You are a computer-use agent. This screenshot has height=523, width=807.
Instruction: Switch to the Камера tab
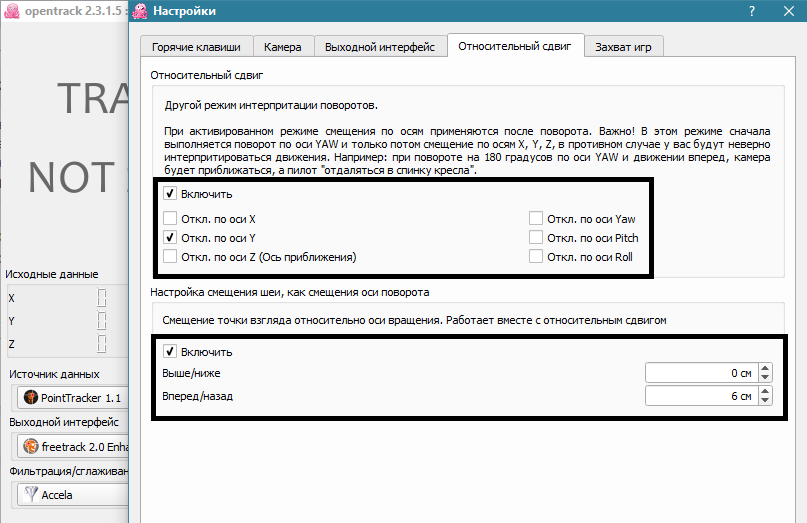283,47
